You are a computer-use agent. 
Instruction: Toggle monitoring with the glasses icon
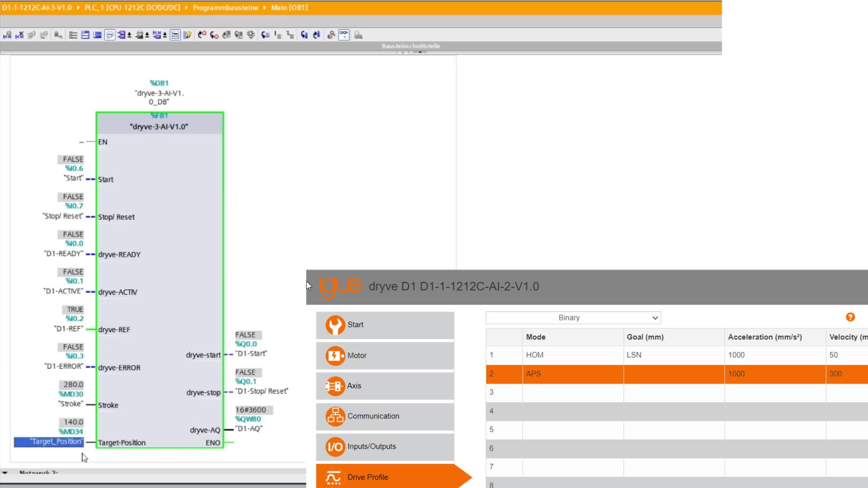[344, 35]
